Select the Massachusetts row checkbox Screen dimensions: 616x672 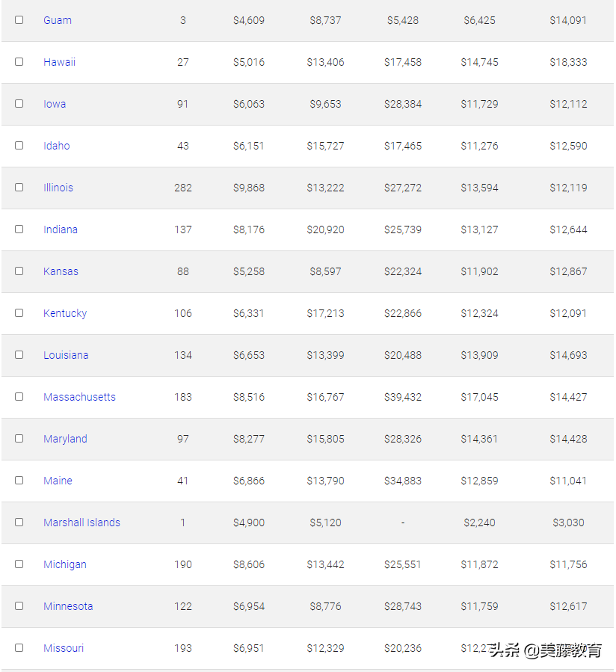19,397
